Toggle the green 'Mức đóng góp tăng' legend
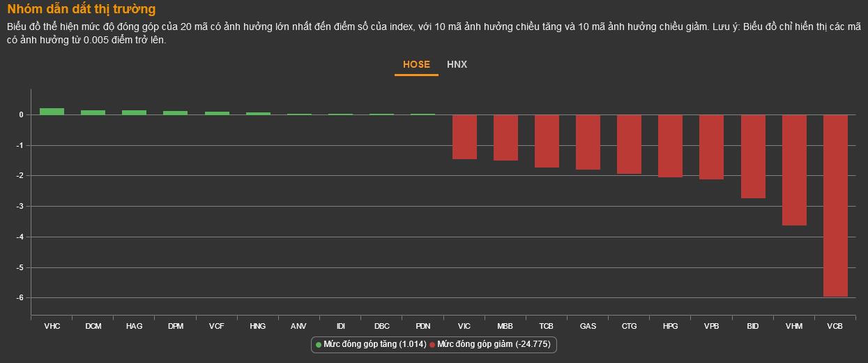This screenshot has width=868, height=363. (x=371, y=344)
